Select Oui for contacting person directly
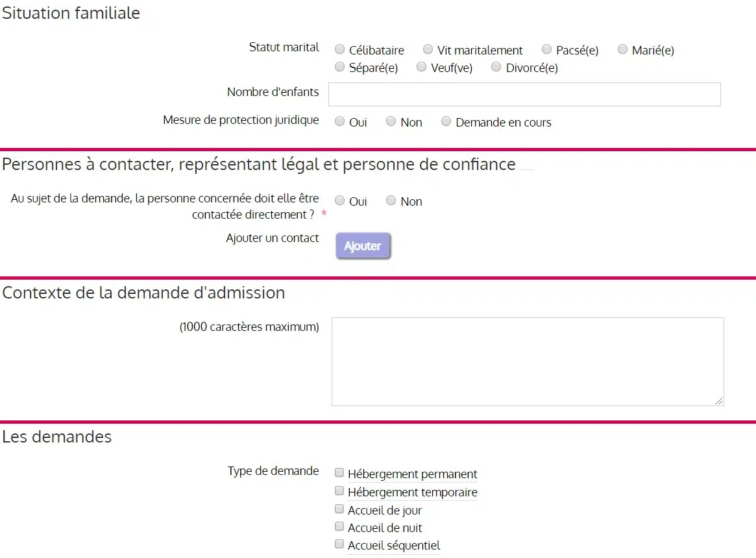This screenshot has width=756, height=558. tap(339, 200)
